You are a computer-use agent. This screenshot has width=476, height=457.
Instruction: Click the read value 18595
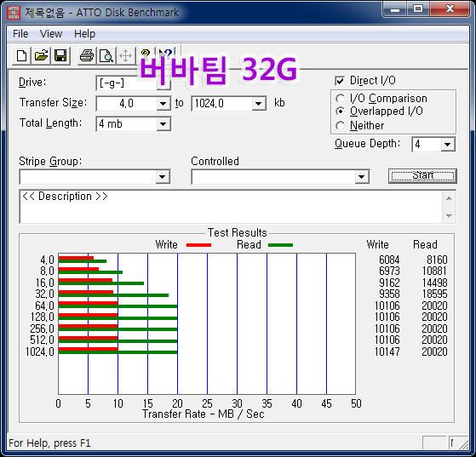(x=435, y=294)
